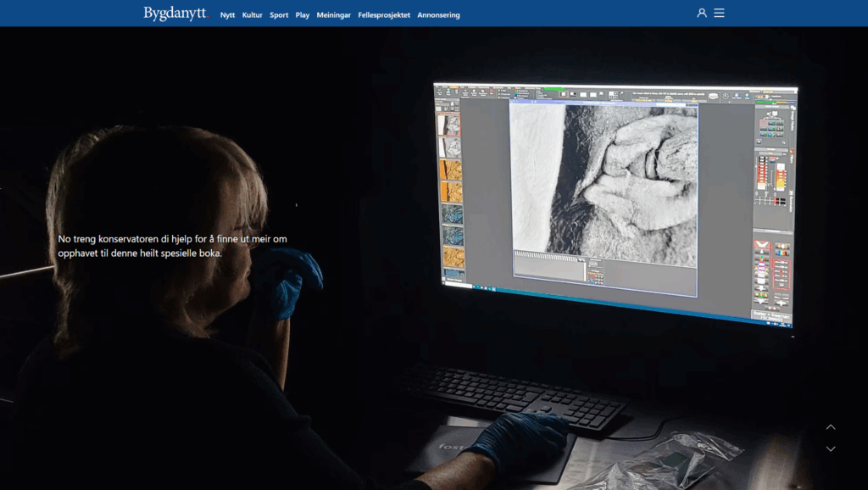Screen dimensions: 868x490
Task: Open the Nytt section
Action: (x=227, y=14)
